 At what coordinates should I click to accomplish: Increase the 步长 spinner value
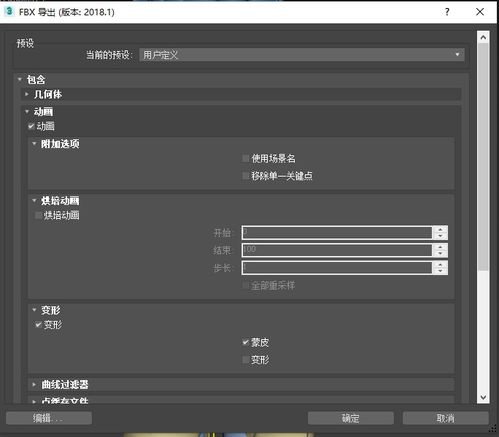(440, 265)
